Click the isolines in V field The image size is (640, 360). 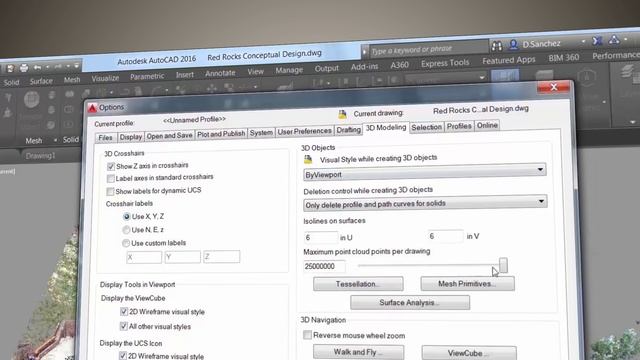click(446, 236)
